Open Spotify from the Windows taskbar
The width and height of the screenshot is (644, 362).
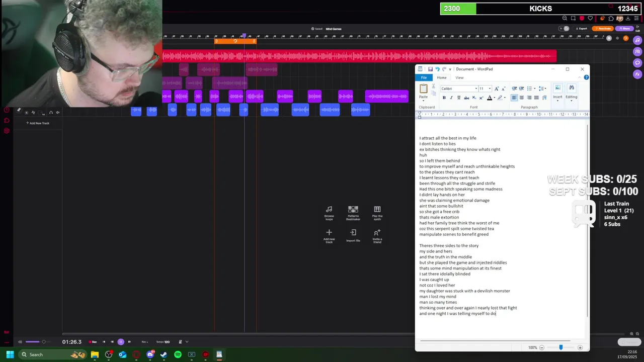pyautogui.click(x=178, y=354)
